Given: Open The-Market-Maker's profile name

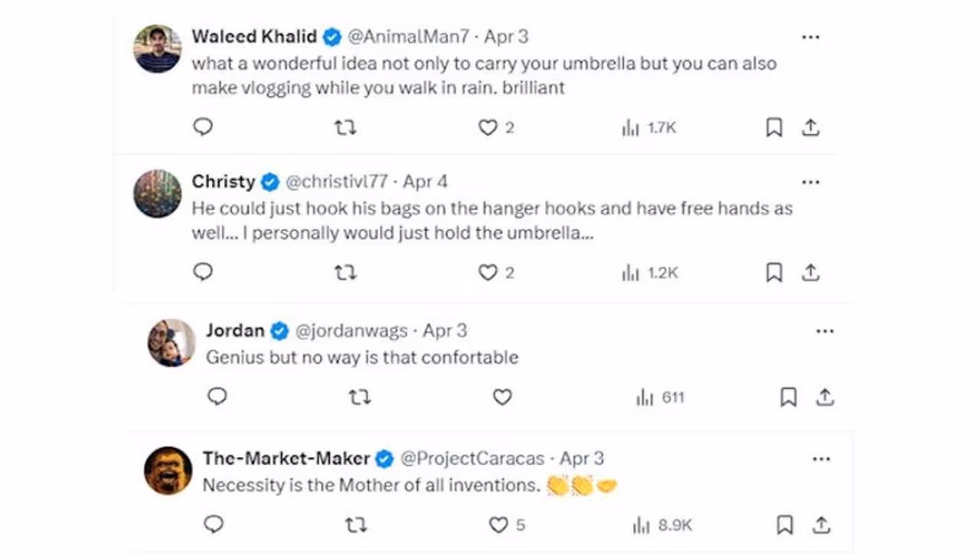Looking at the screenshot, I should point(286,458).
